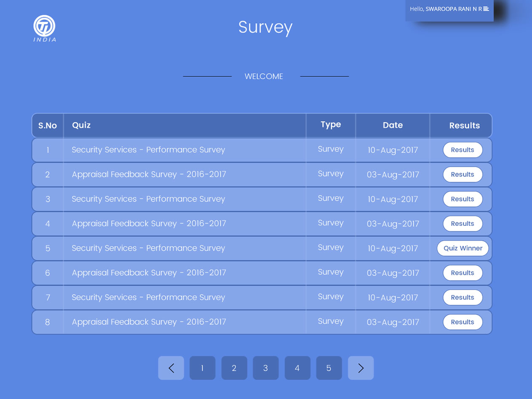This screenshot has width=532, height=399.
Task: Click the Results column header
Action: coord(465,126)
